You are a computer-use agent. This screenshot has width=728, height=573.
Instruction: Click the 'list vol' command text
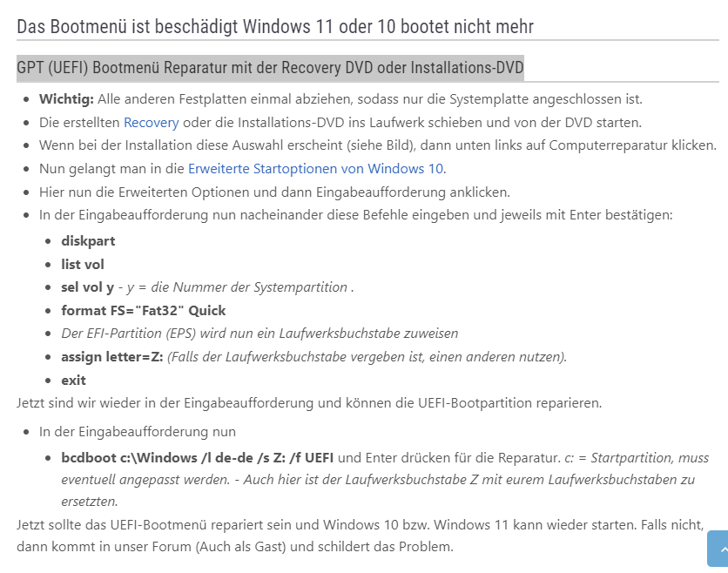(83, 264)
